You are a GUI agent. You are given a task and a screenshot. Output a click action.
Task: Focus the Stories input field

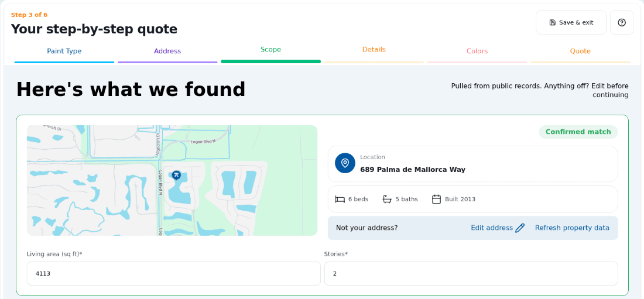(471, 273)
